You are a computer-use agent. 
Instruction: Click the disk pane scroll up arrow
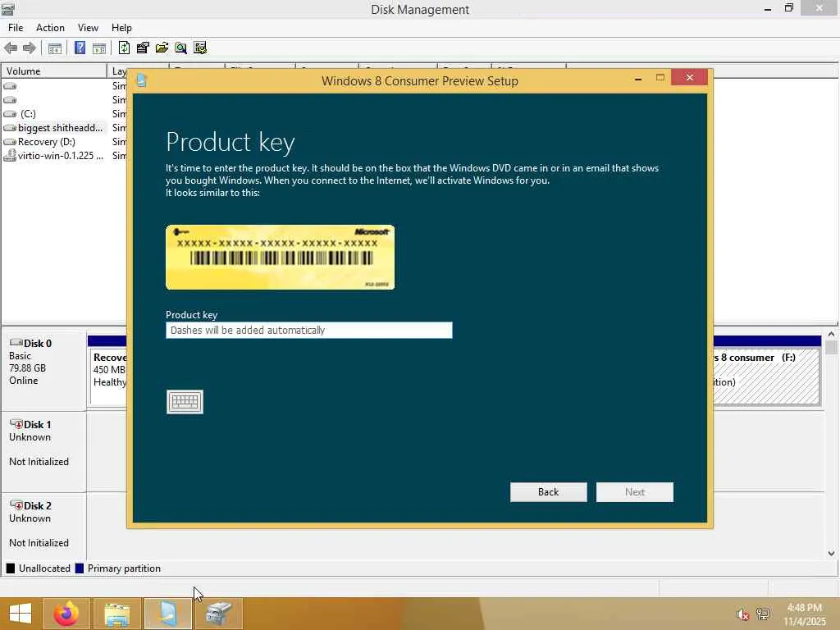pos(831,335)
